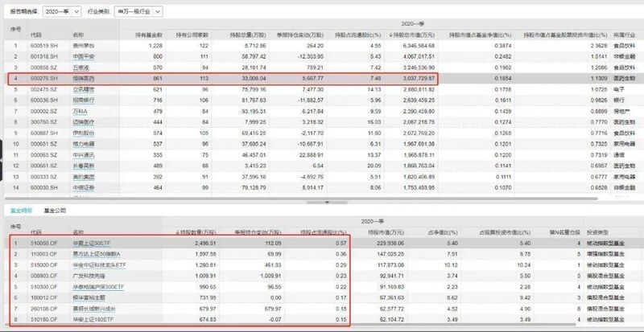Open stock link 美的集团

[84, 177]
